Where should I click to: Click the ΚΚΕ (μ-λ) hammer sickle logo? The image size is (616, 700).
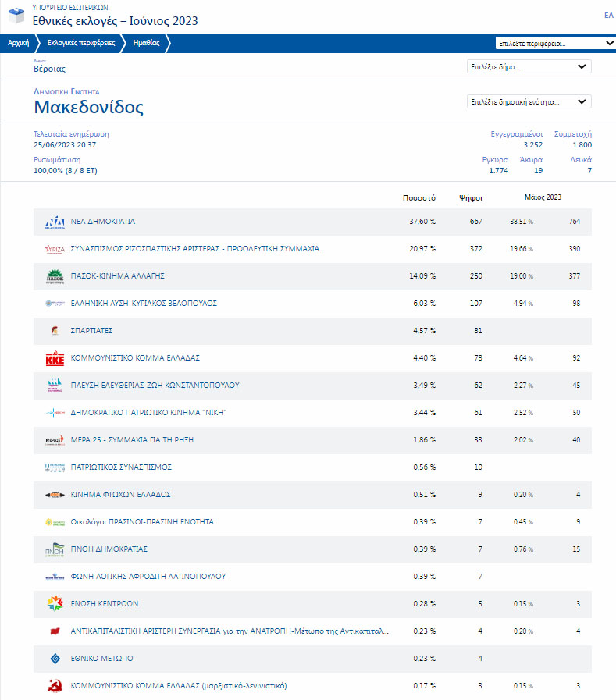55,686
